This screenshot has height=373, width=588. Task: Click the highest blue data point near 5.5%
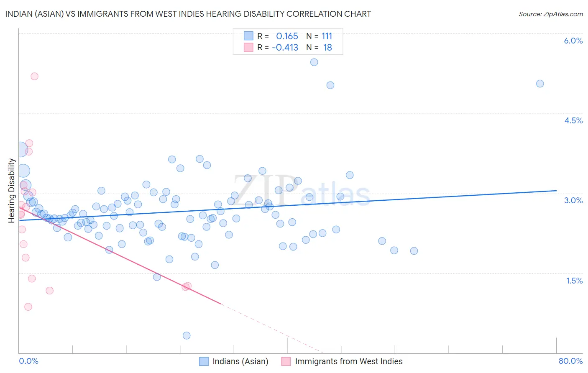tap(314, 62)
